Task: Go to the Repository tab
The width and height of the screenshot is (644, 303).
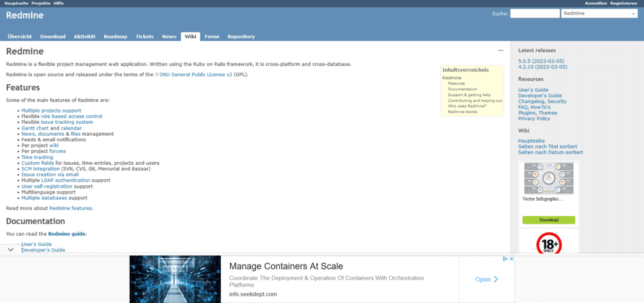Action: [x=241, y=36]
